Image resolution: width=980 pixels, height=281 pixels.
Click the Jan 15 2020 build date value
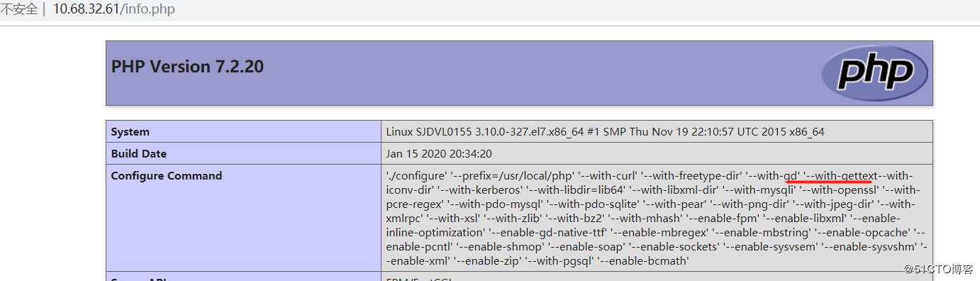(x=439, y=154)
